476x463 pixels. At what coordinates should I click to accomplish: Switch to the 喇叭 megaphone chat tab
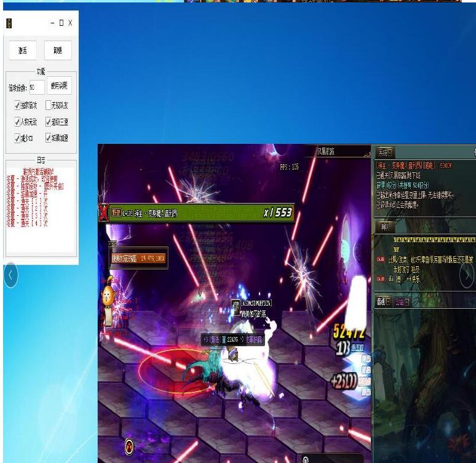tap(384, 227)
